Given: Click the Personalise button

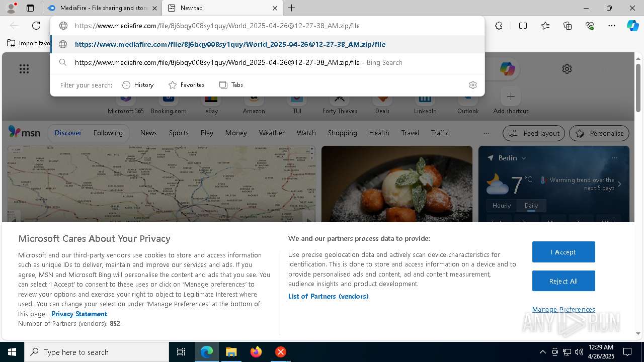Looking at the screenshot, I should [599, 133].
